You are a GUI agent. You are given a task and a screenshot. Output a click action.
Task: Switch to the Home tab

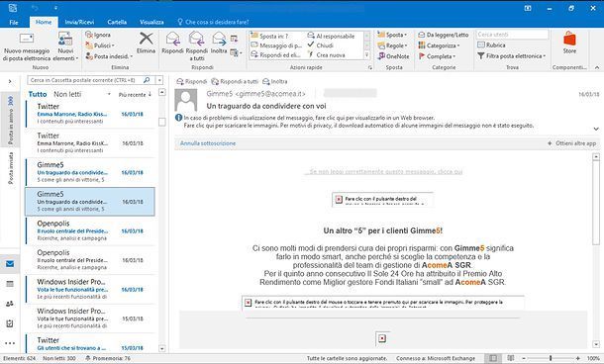click(44, 22)
